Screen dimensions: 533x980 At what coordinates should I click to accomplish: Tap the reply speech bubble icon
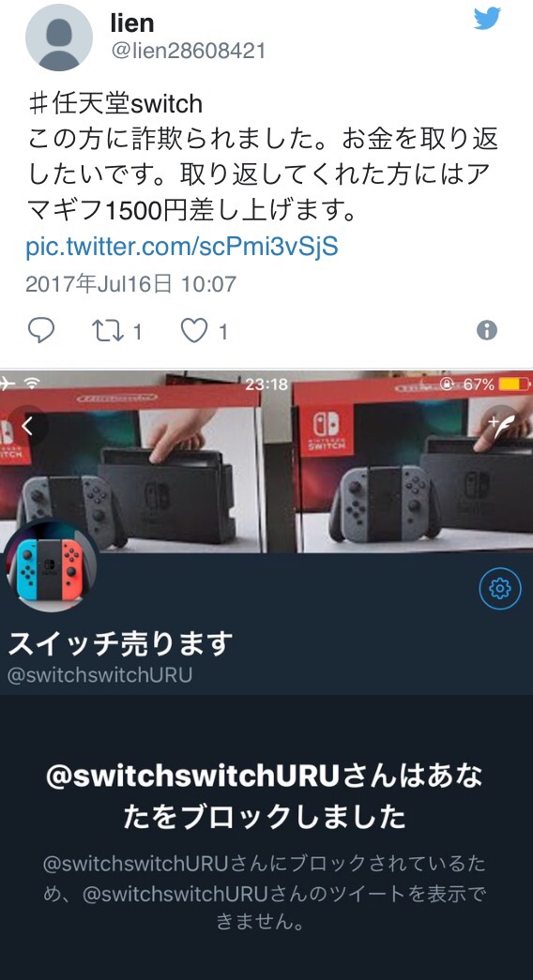(x=41, y=330)
